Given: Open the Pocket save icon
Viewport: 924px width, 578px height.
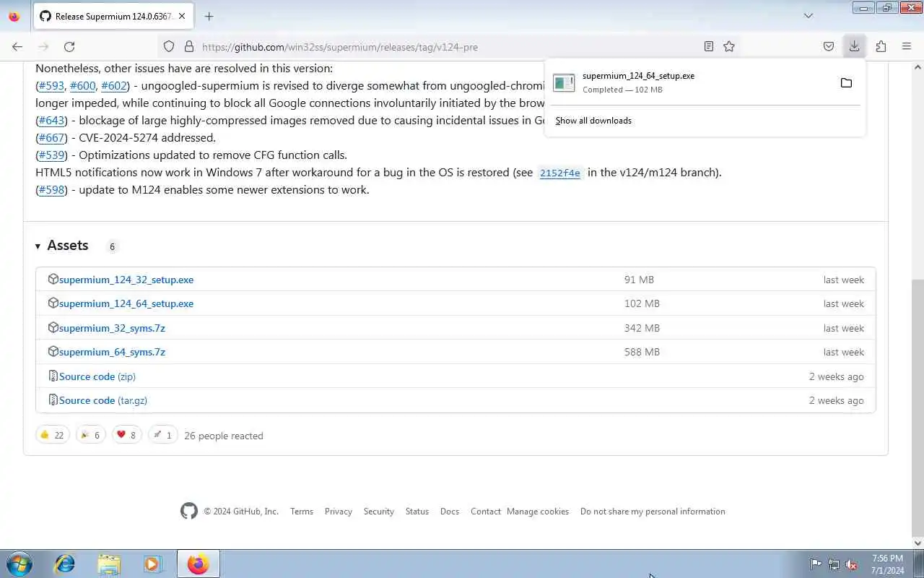Looking at the screenshot, I should click(x=829, y=46).
